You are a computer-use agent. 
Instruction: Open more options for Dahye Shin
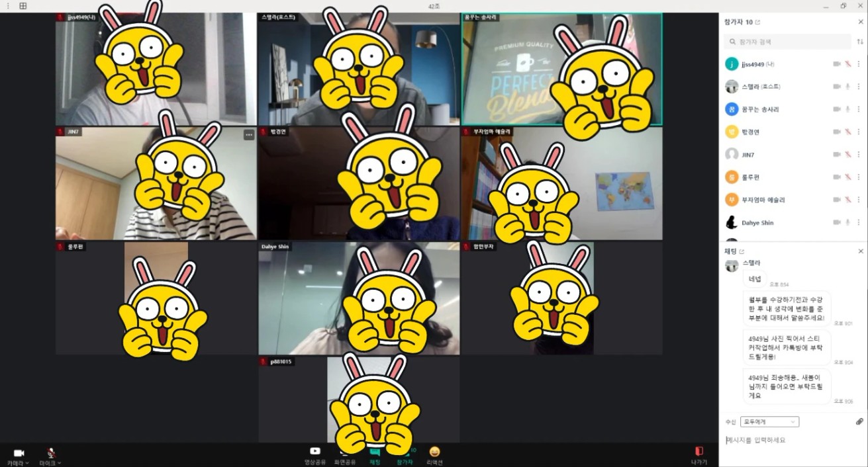click(x=859, y=222)
